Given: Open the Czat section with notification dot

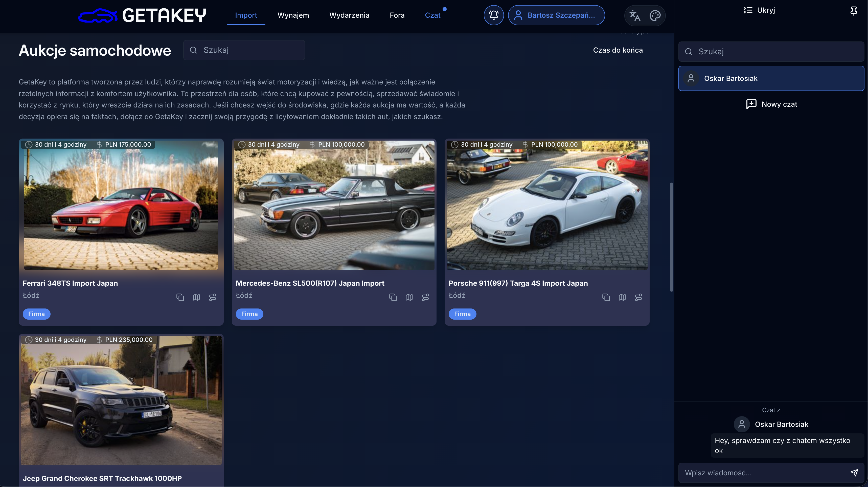Looking at the screenshot, I should coord(433,15).
